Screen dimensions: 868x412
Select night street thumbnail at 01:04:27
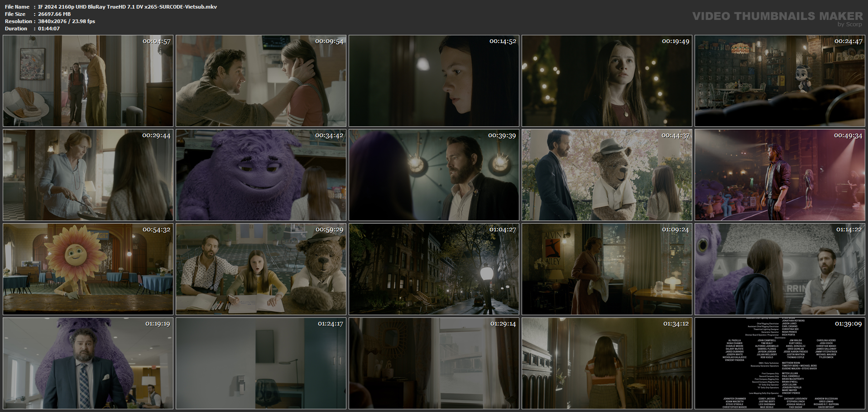tap(434, 269)
